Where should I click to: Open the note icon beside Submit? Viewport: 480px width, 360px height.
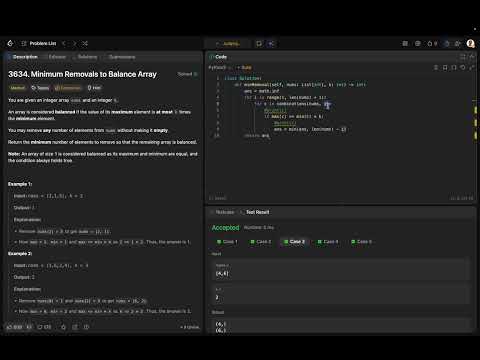(259, 44)
